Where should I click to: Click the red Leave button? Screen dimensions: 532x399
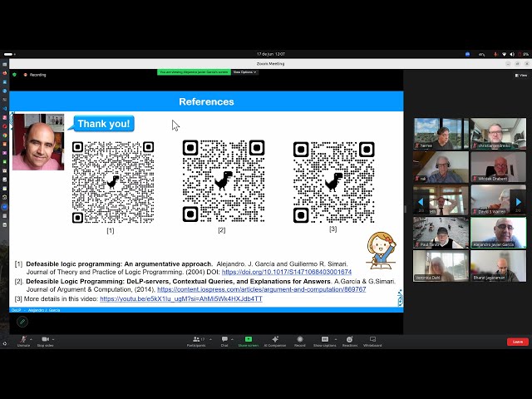tap(517, 342)
